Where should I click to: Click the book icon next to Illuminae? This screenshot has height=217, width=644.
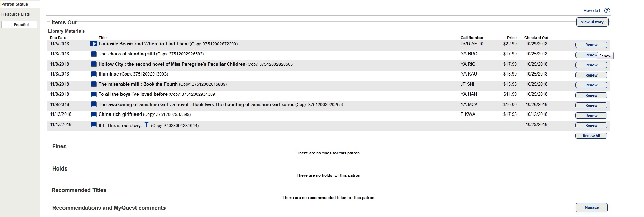pyautogui.click(x=94, y=74)
